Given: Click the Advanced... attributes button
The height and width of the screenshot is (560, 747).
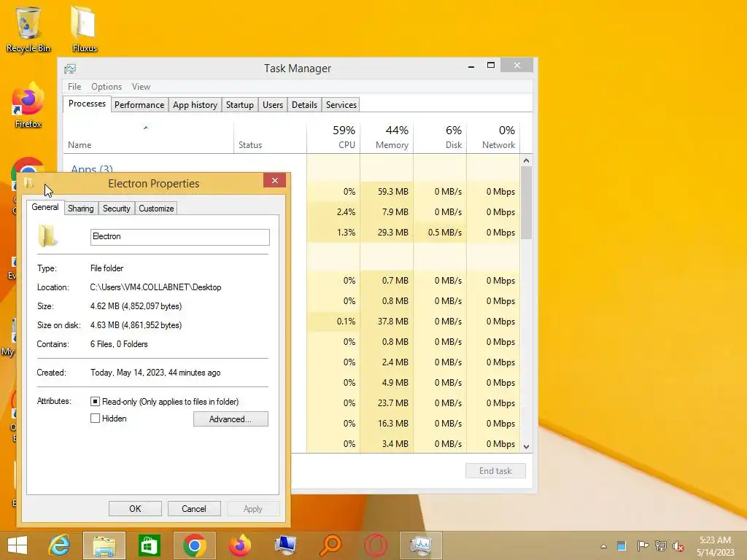Looking at the screenshot, I should tap(231, 419).
